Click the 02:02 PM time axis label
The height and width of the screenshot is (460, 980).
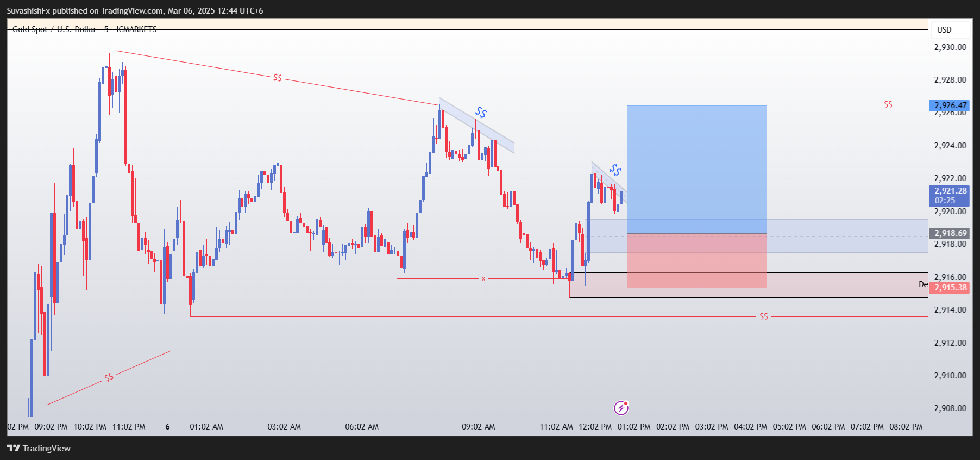tap(673, 427)
